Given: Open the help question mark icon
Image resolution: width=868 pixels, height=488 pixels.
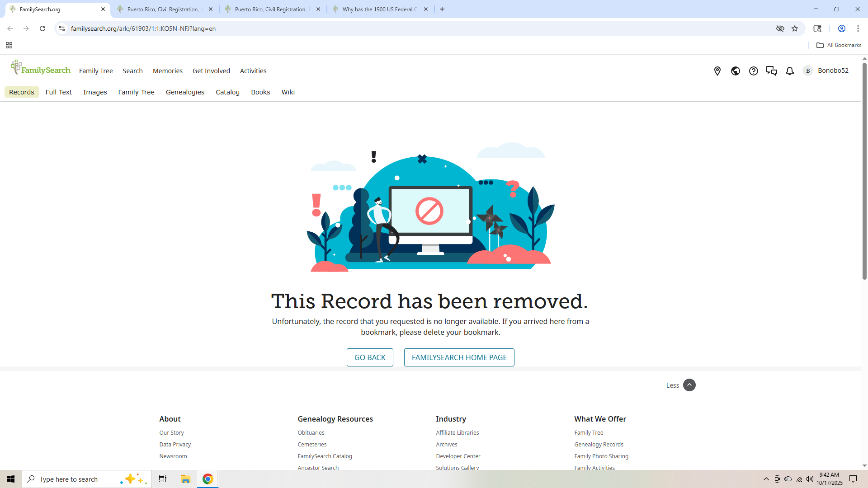Looking at the screenshot, I should (x=754, y=71).
